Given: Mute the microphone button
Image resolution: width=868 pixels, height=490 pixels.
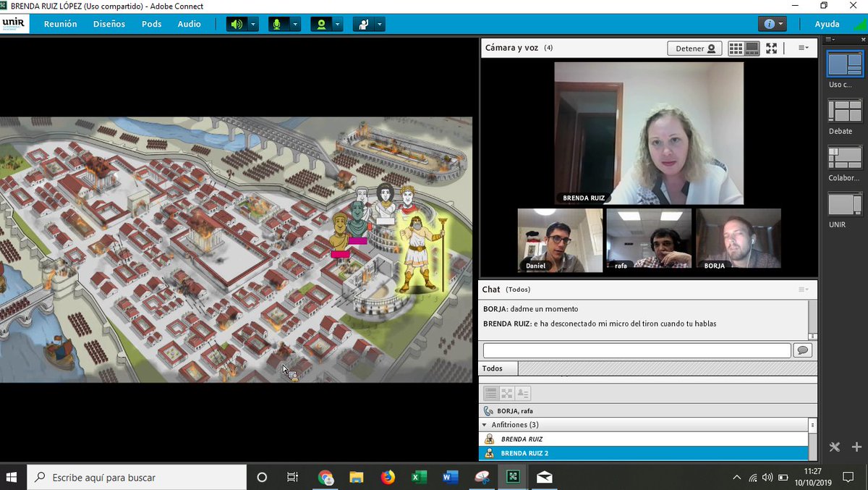Looking at the screenshot, I should (278, 24).
